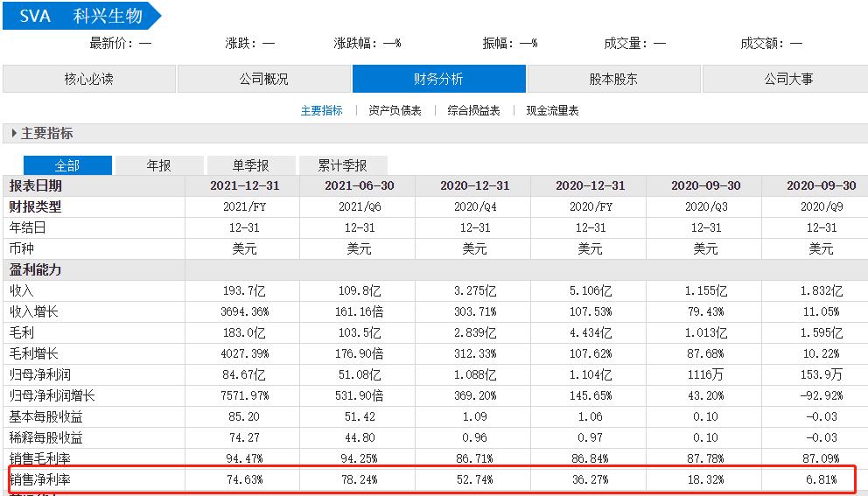Click the 主要指标 sub-navigation link
Viewport: 868px width, 496px height.
tap(322, 111)
